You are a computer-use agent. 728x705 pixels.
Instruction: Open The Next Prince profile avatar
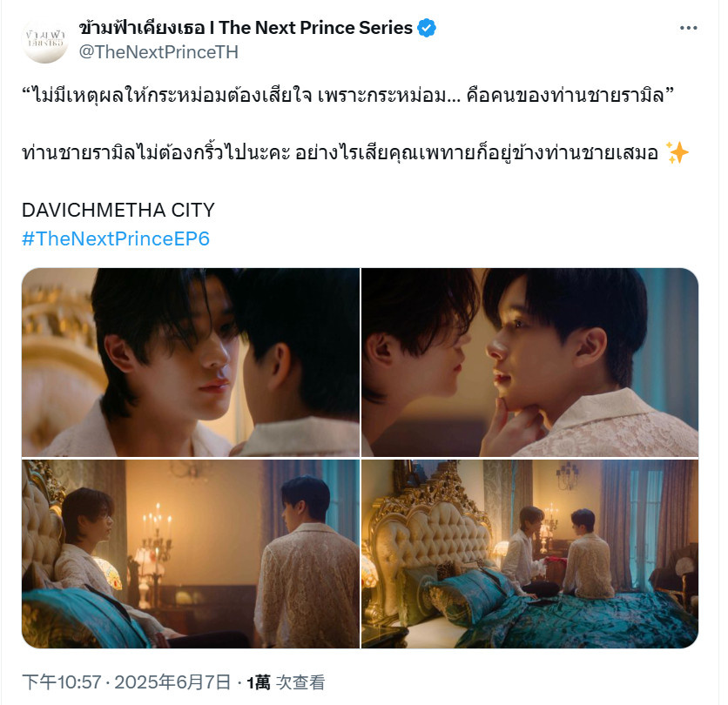pos(45,40)
